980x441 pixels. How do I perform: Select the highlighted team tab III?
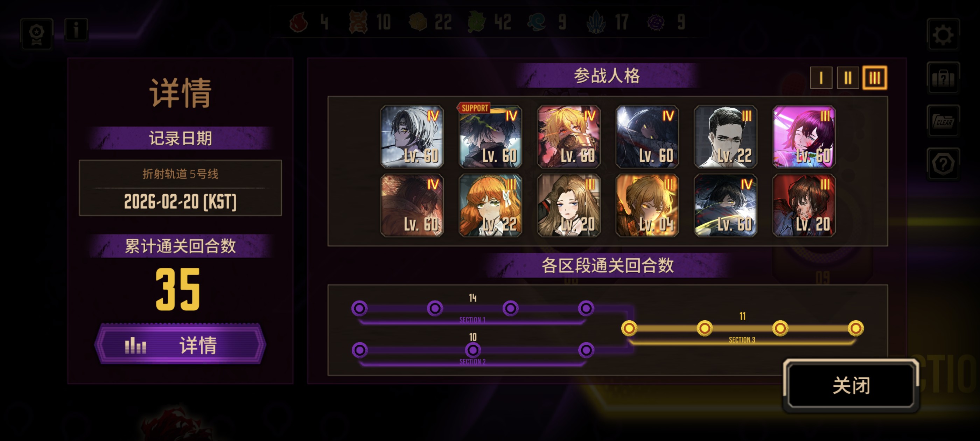(874, 78)
